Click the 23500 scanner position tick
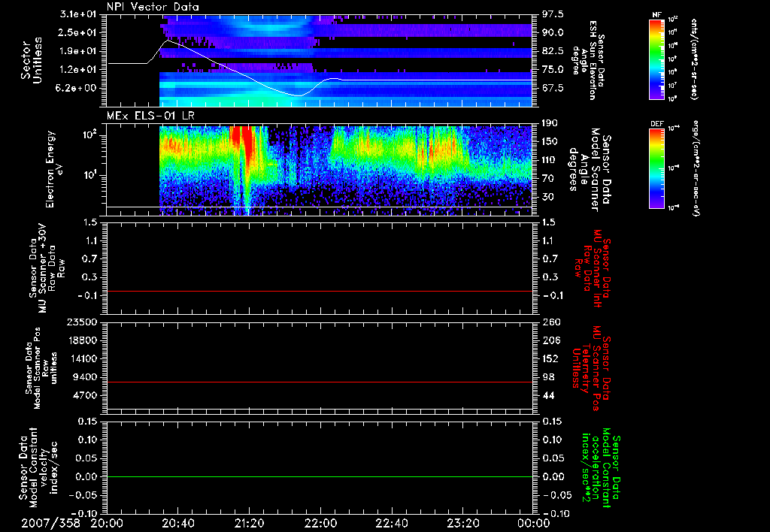This screenshot has height=532, width=770. pyautogui.click(x=82, y=322)
